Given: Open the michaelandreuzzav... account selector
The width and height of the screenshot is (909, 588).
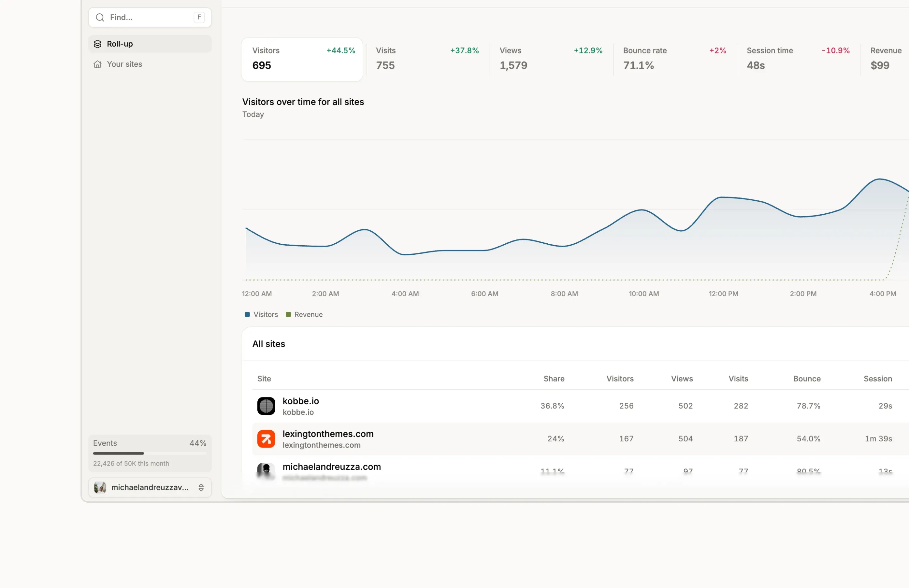Looking at the screenshot, I should (150, 488).
